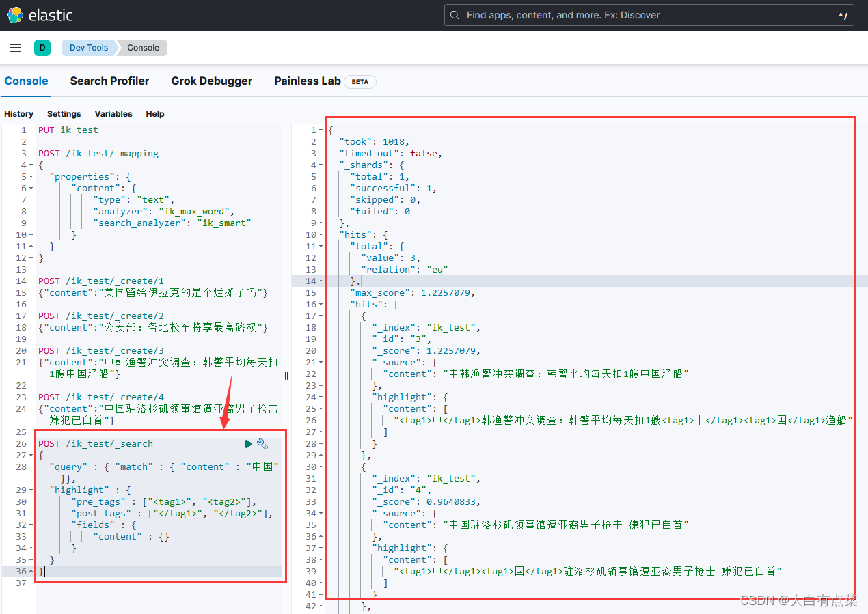Click the green D space avatar icon
The image size is (868, 614).
tap(42, 48)
